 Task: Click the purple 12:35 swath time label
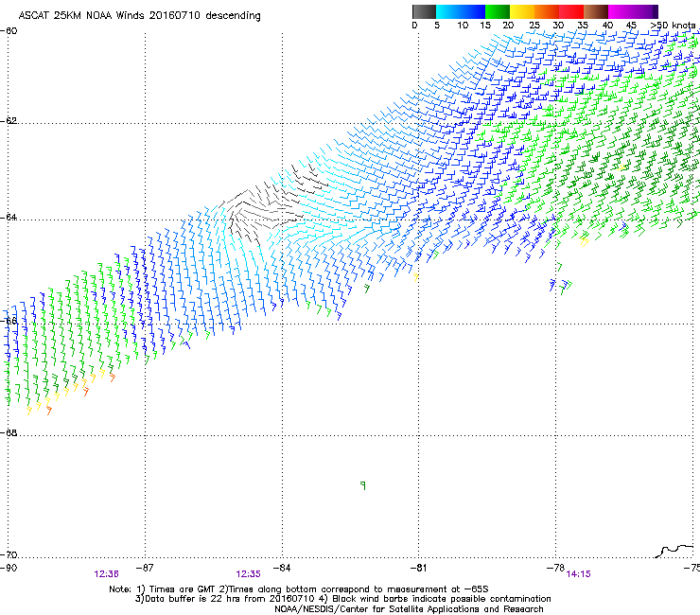pos(248,574)
